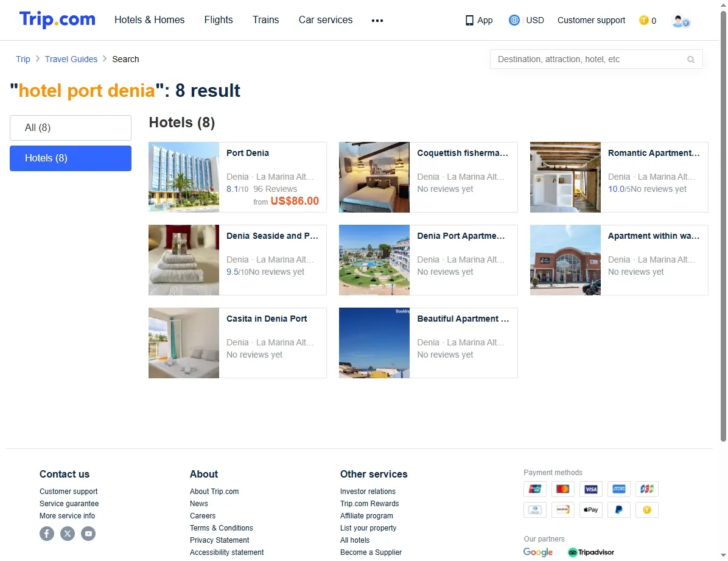Open Customer support in header
The image size is (728, 561).
click(x=591, y=21)
